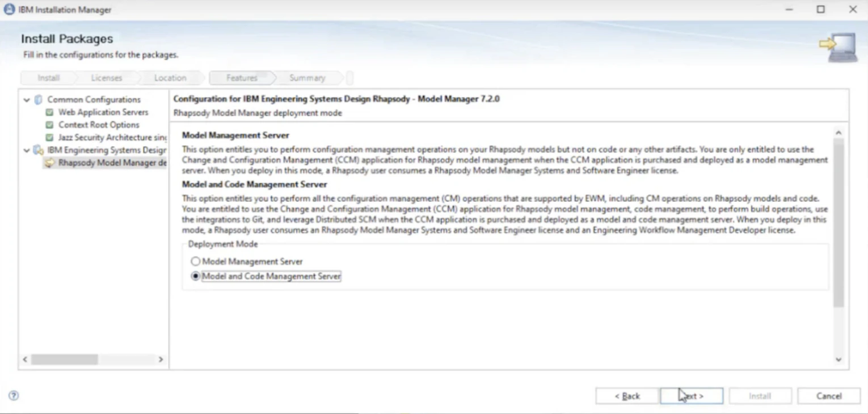This screenshot has height=414, width=868.
Task: Collapse the IBM Engineering Systems Design node
Action: (27, 150)
